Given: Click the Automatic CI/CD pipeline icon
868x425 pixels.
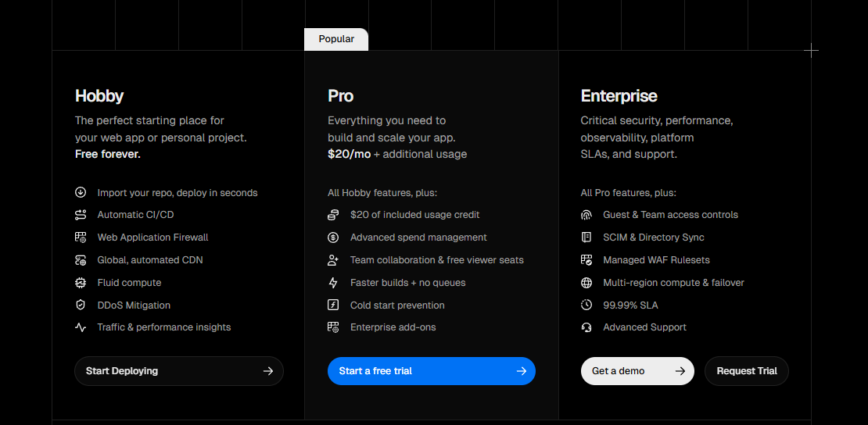Looking at the screenshot, I should 81,215.
